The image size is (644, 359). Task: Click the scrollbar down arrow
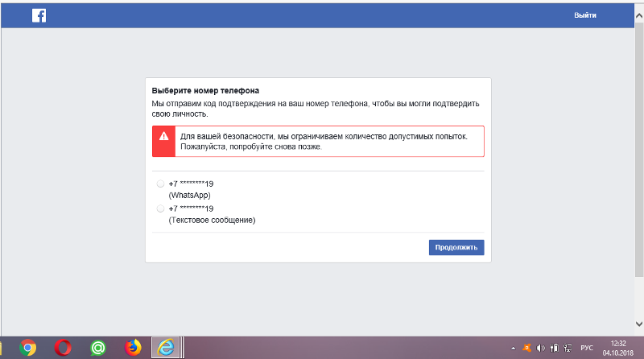639,324
